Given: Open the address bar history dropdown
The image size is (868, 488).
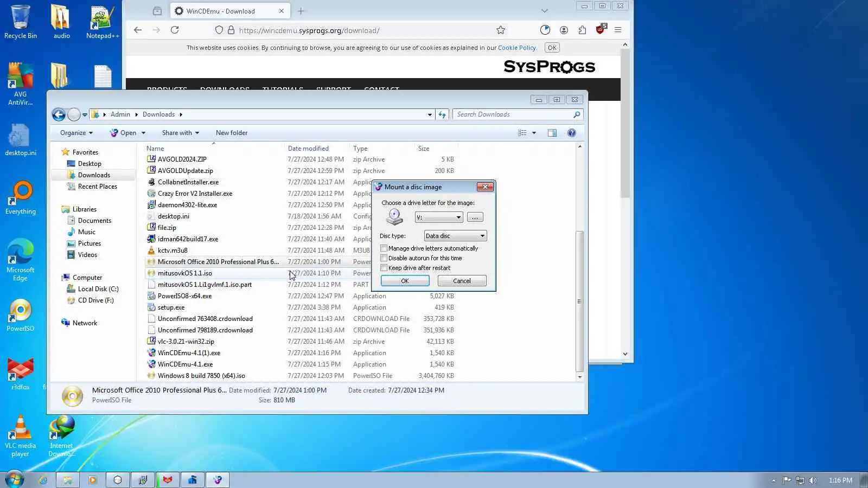Looking at the screenshot, I should click(x=430, y=114).
